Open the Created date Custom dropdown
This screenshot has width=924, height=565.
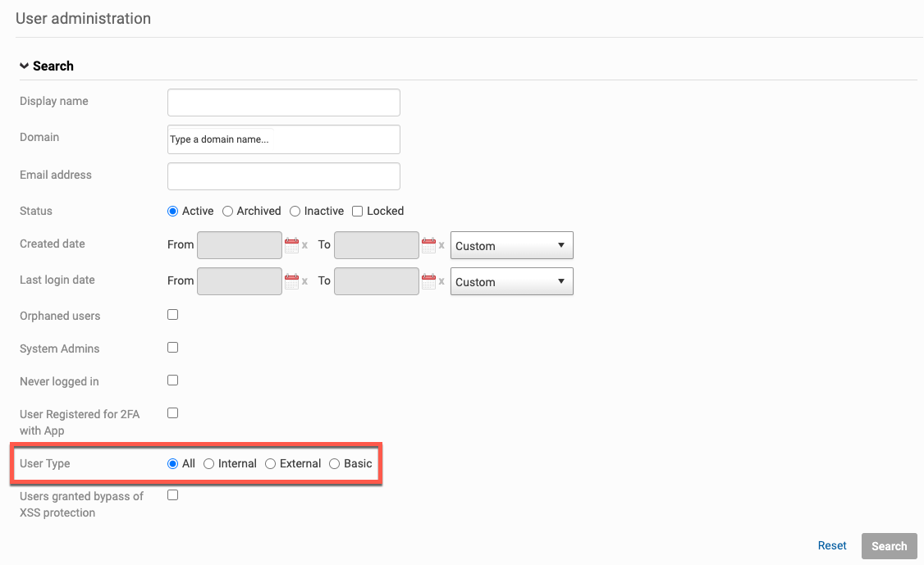click(x=511, y=246)
